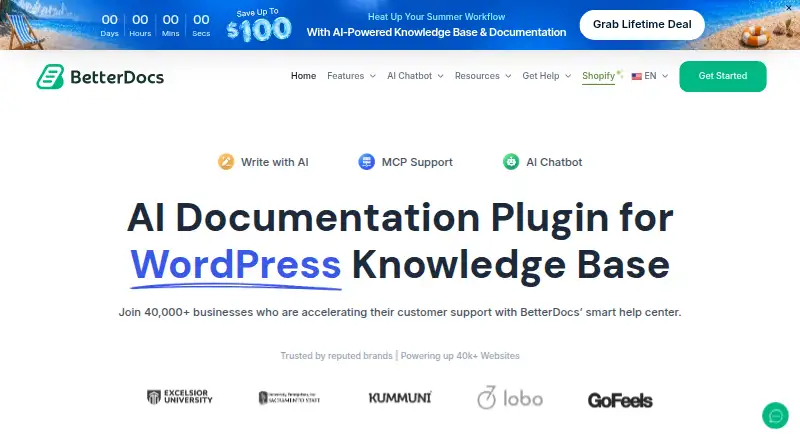
Task: Click the Mins countdown counter
Action: pyautogui.click(x=170, y=25)
